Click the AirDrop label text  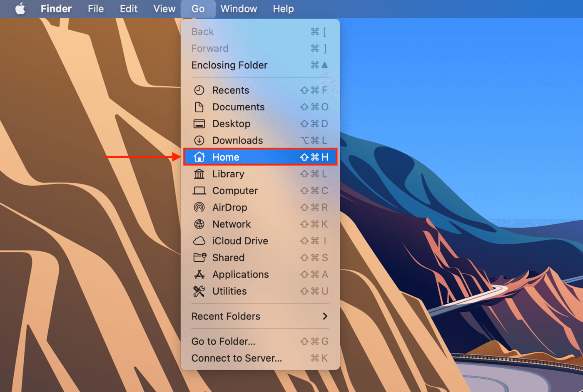point(230,207)
